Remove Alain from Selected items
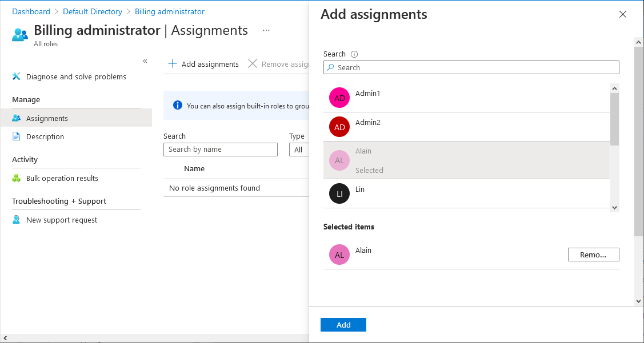Image resolution: width=644 pixels, height=343 pixels. [593, 255]
